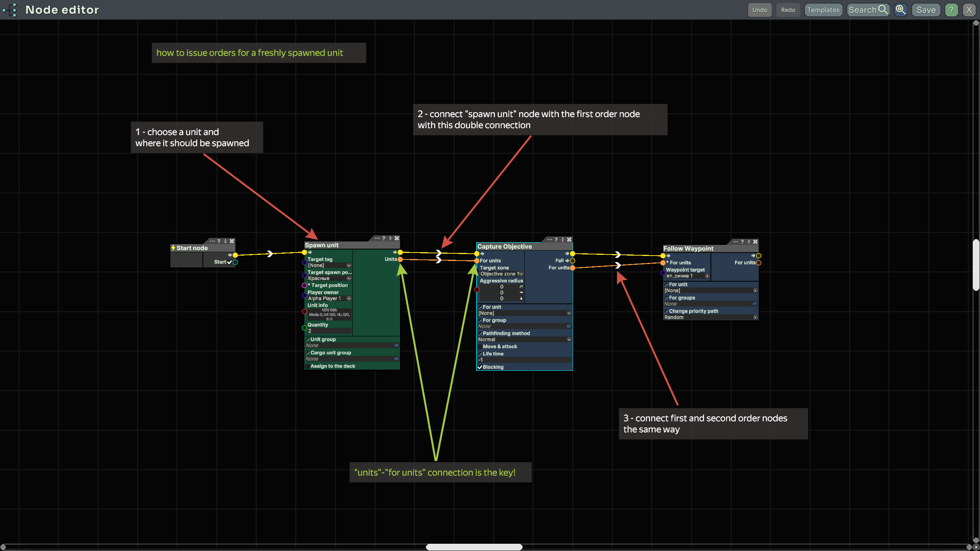The width and height of the screenshot is (980, 551).
Task: Check Assign to the deck option
Action: [x=307, y=366]
